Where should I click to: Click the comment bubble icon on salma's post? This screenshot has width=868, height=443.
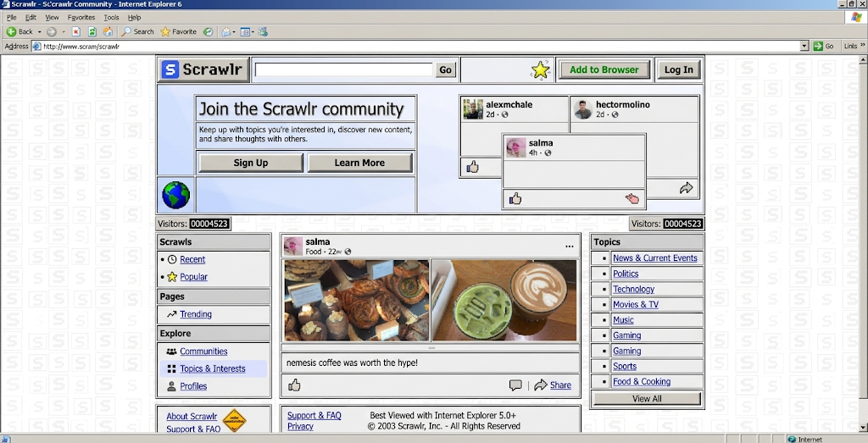coord(515,385)
